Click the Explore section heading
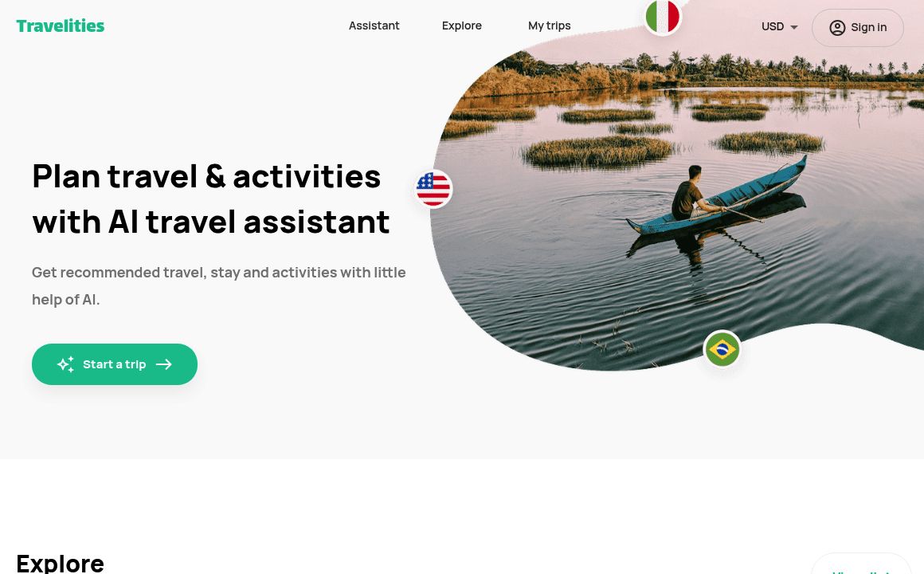Image resolution: width=924 pixels, height=574 pixels. (x=60, y=564)
